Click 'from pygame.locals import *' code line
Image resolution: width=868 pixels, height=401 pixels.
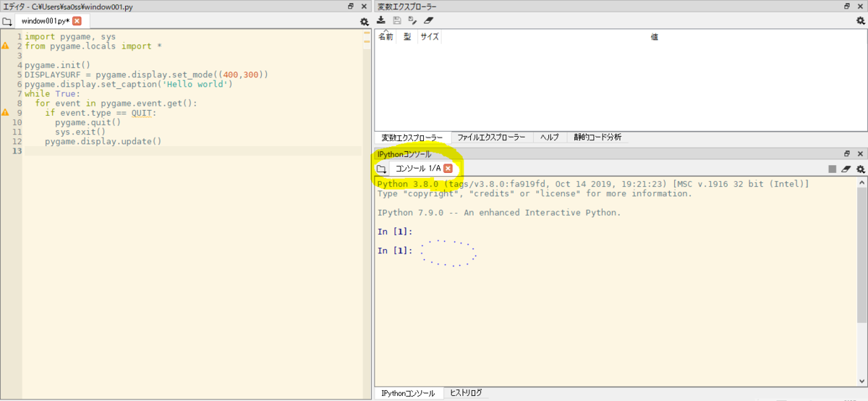(x=93, y=46)
